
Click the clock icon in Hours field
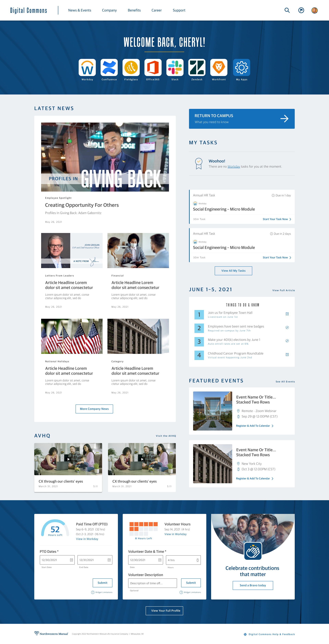point(198,560)
